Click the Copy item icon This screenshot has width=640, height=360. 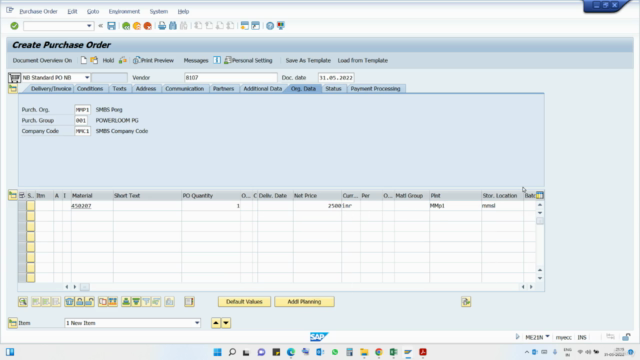(103, 302)
